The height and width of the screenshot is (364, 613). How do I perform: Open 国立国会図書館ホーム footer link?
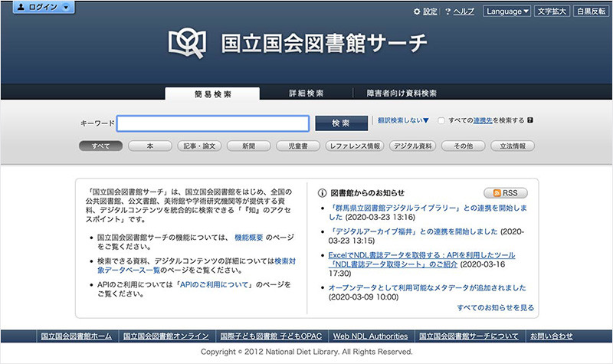pos(76,336)
